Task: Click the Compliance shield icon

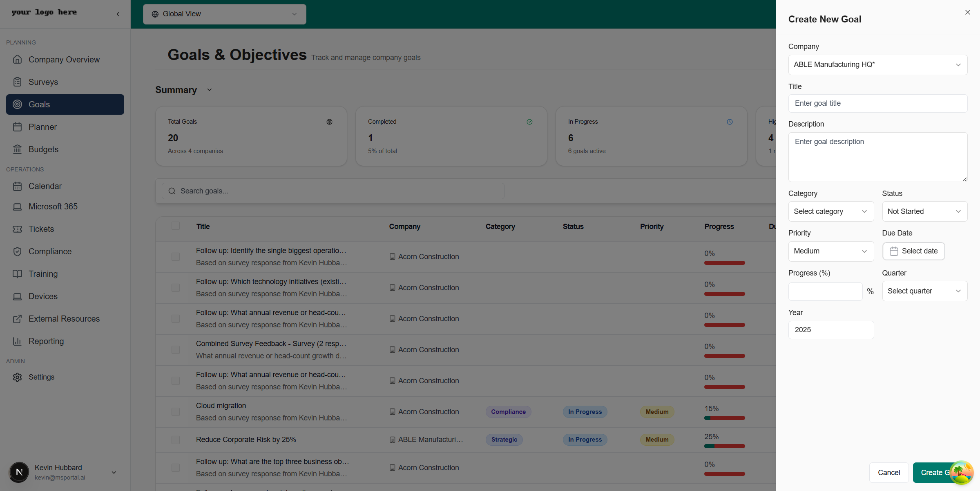Action: click(18, 251)
